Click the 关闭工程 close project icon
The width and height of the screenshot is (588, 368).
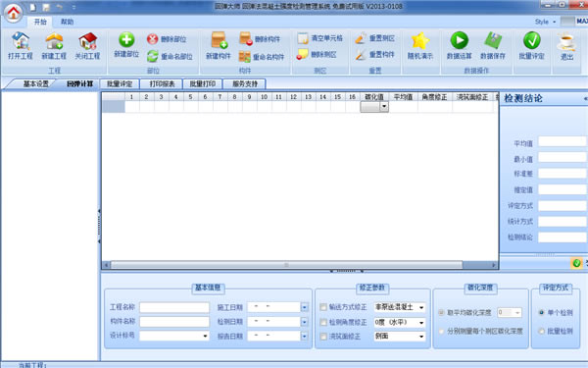click(x=88, y=40)
